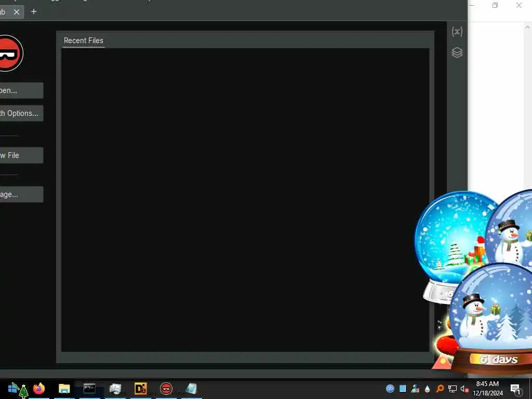Close the current Binary Ninja tab
Viewport: 532px width, 399px height.
point(17,12)
